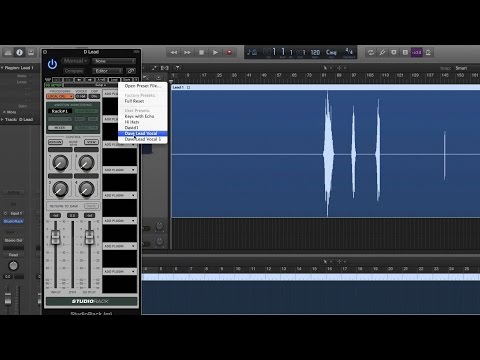Expand the Track: D Lead disclosure triangle
This screenshot has width=480, height=360.
point(2,119)
